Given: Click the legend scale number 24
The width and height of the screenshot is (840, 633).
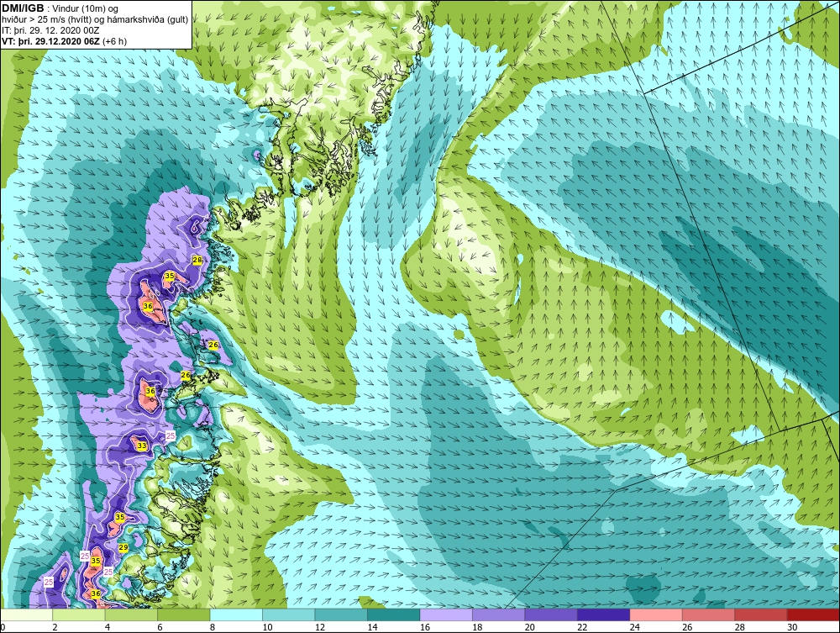Looking at the screenshot, I should point(635,627).
